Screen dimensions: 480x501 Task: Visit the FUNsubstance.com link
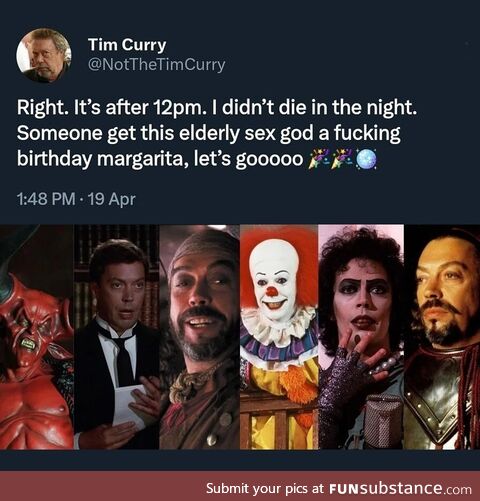point(401,488)
